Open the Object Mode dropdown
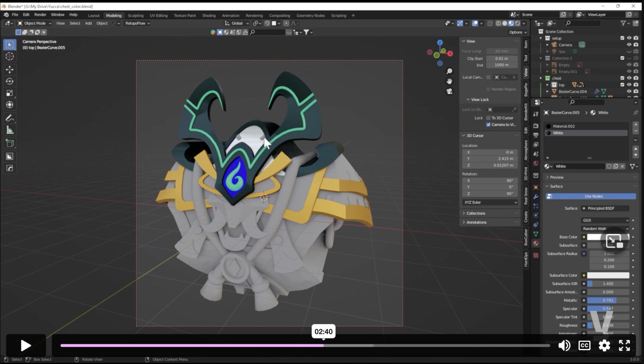This screenshot has width=644, height=364. (x=34, y=23)
